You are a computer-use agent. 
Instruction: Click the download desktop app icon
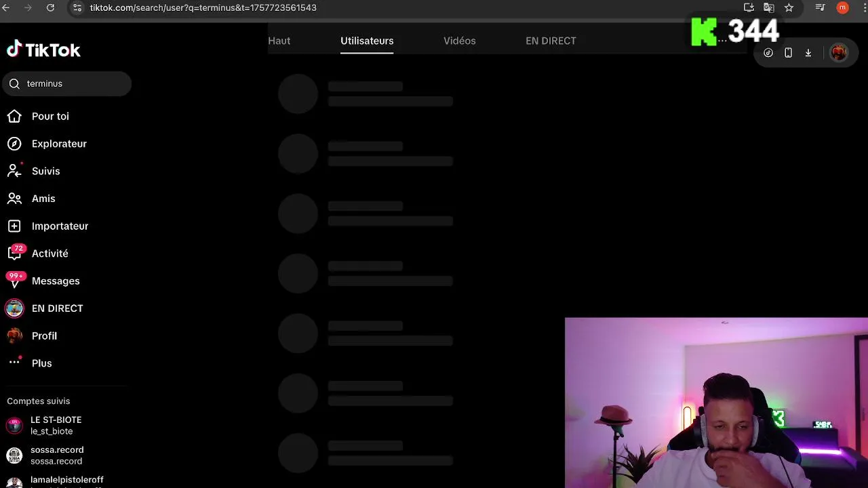808,53
